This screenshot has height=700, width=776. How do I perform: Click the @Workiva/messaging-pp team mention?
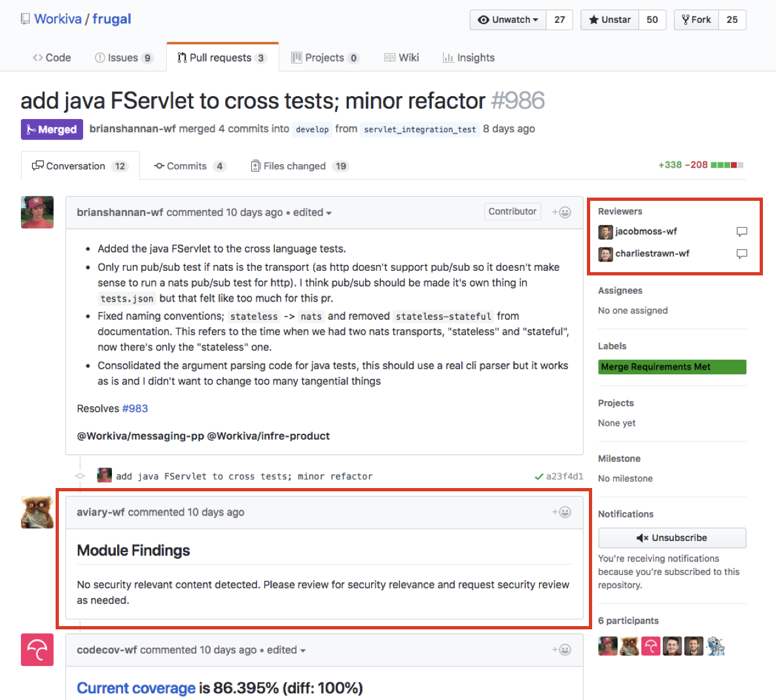point(141,436)
